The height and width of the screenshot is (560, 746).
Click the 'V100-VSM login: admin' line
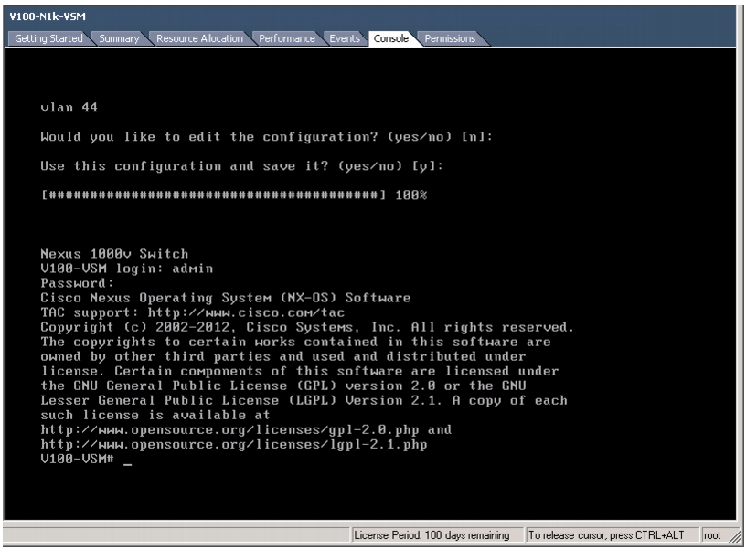click(126, 269)
